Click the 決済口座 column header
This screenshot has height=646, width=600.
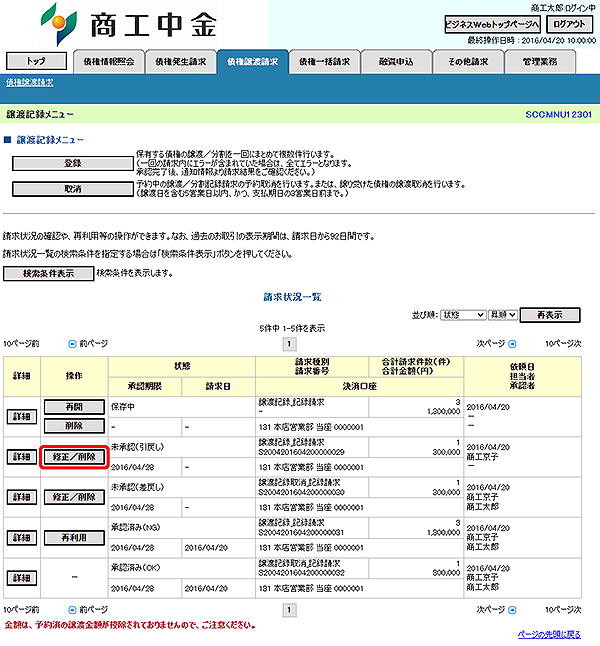360,386
